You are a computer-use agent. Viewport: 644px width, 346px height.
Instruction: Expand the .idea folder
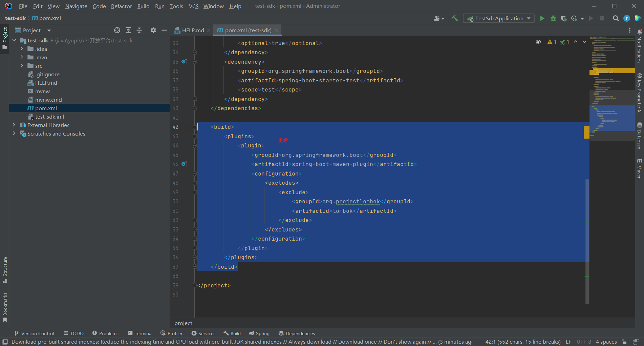tap(22, 49)
